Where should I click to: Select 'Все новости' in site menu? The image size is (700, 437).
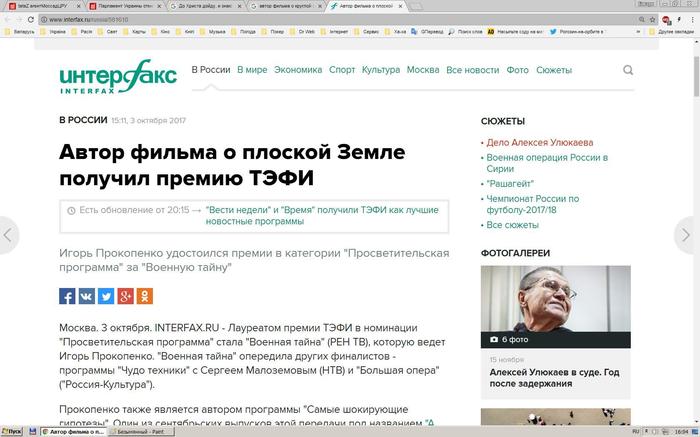point(472,71)
